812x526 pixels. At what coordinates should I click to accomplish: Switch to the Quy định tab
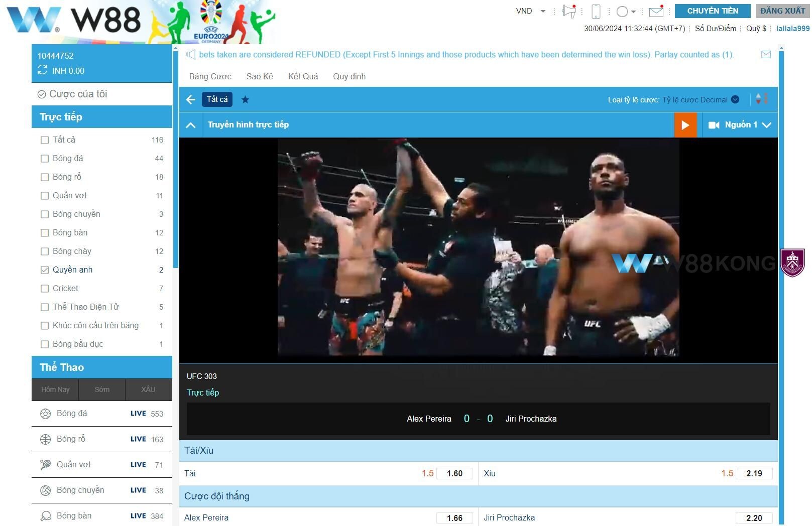tap(349, 76)
